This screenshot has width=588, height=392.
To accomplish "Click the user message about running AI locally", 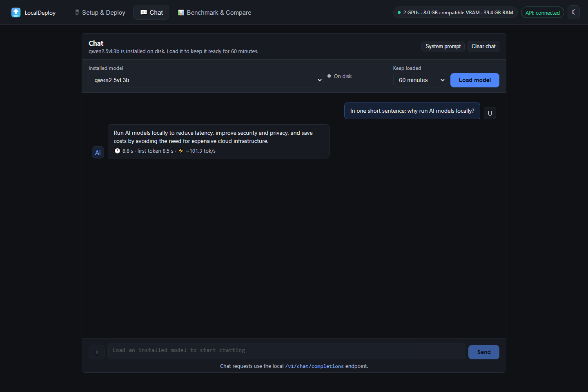I will (x=412, y=111).
